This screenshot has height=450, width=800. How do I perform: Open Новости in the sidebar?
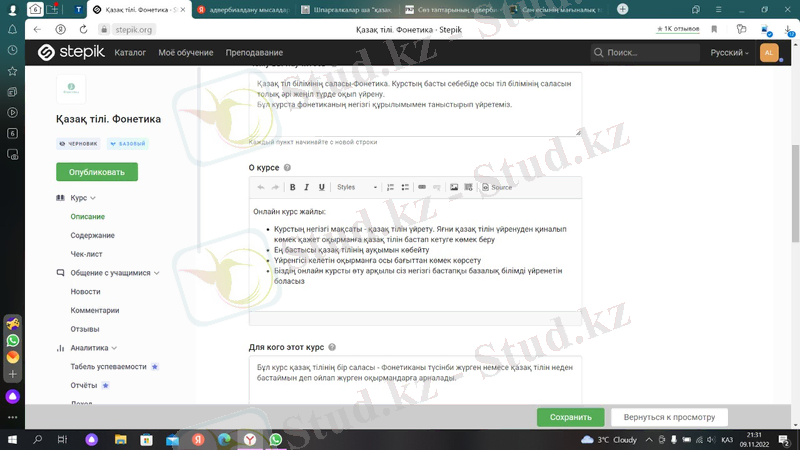[x=85, y=292]
